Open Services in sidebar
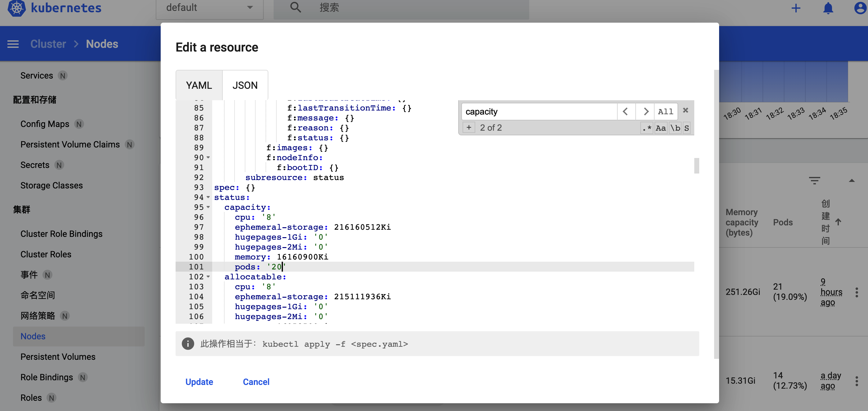Screen dimensions: 868x411 pos(36,75)
